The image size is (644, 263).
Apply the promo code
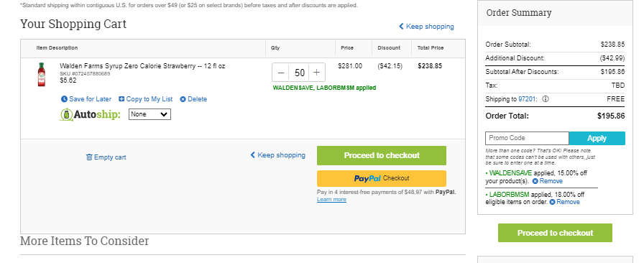tap(597, 138)
